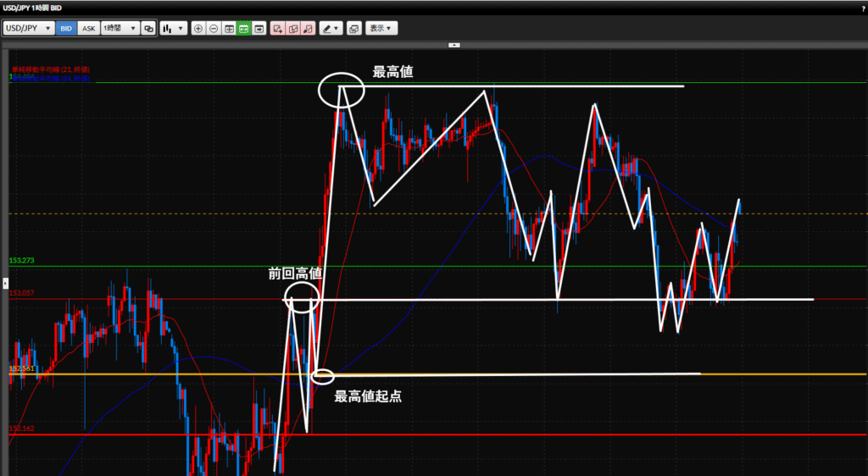The width and height of the screenshot is (868, 476).
Task: Collapse toolbar using the small top-center handle
Action: (454, 44)
